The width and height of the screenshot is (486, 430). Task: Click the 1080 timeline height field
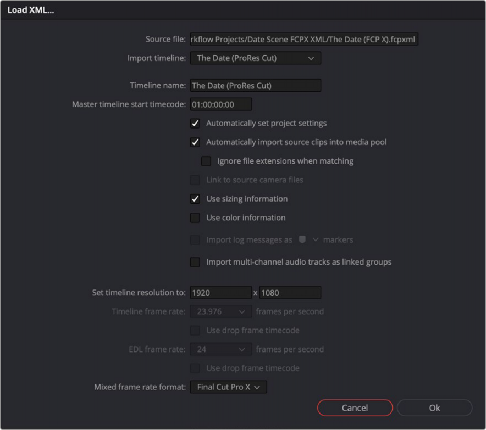pyautogui.click(x=290, y=293)
